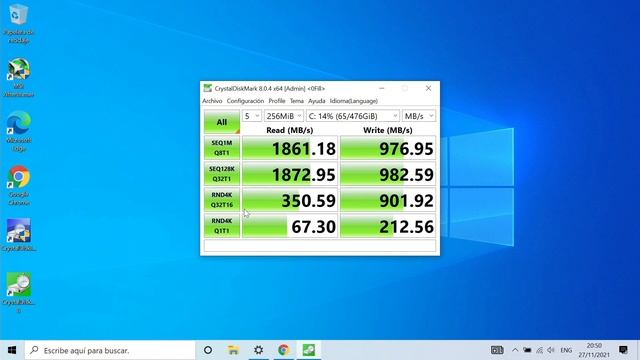Click the 212.56 write result
The height and width of the screenshot is (360, 640).
click(388, 226)
